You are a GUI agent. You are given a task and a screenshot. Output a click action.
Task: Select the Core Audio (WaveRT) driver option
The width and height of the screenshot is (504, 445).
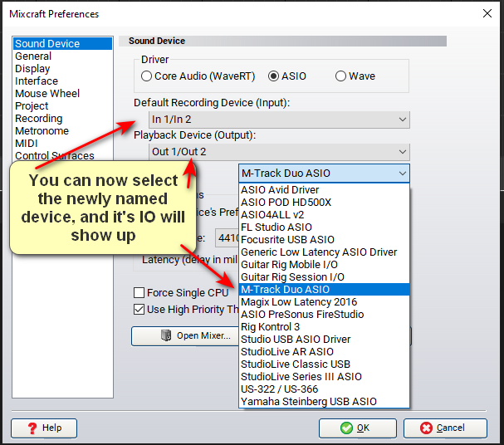(198, 76)
